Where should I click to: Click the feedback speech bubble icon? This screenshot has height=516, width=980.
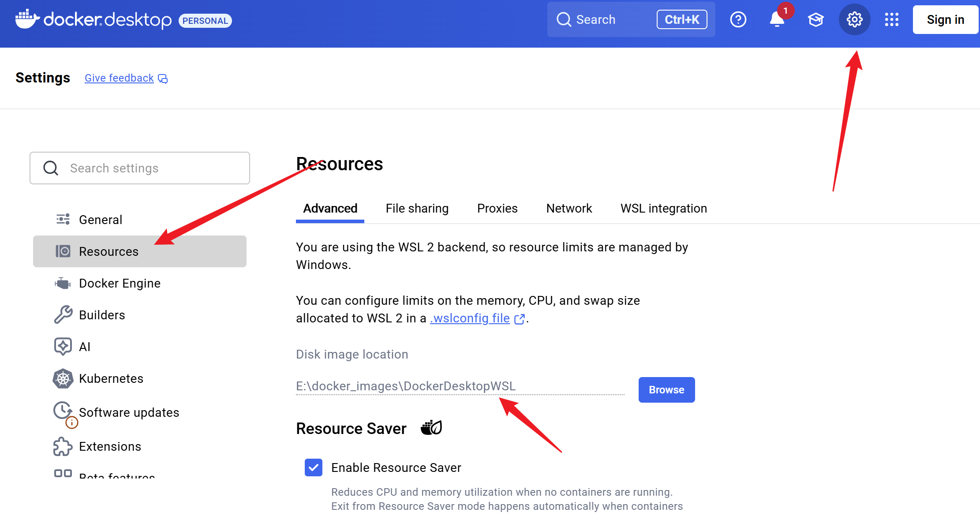(163, 79)
